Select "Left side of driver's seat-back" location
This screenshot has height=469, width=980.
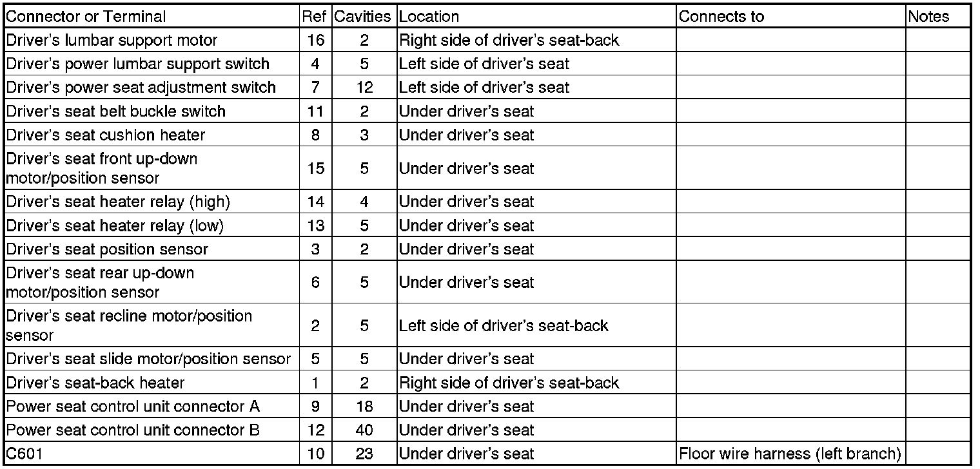tap(504, 325)
